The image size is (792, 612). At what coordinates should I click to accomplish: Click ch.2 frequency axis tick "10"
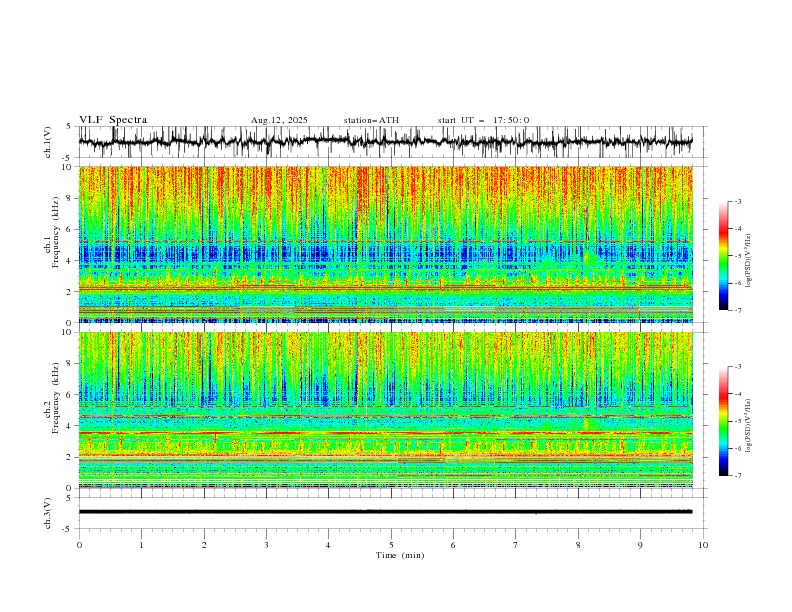point(67,332)
